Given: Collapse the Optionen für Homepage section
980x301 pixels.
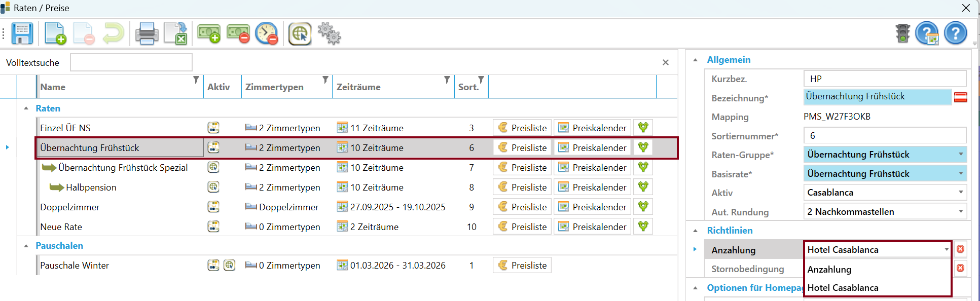Looking at the screenshot, I should click(696, 288).
